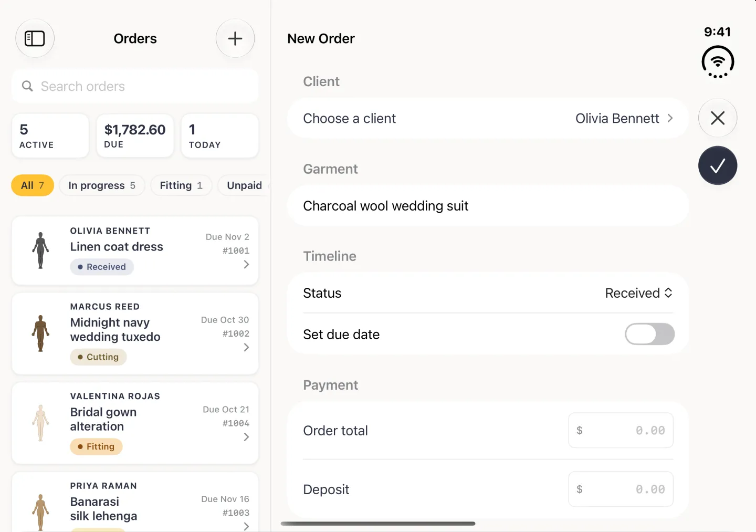Open Valentina Rojas's mannequin figure thumbnail
Image resolution: width=756 pixels, height=532 pixels.
click(40, 423)
